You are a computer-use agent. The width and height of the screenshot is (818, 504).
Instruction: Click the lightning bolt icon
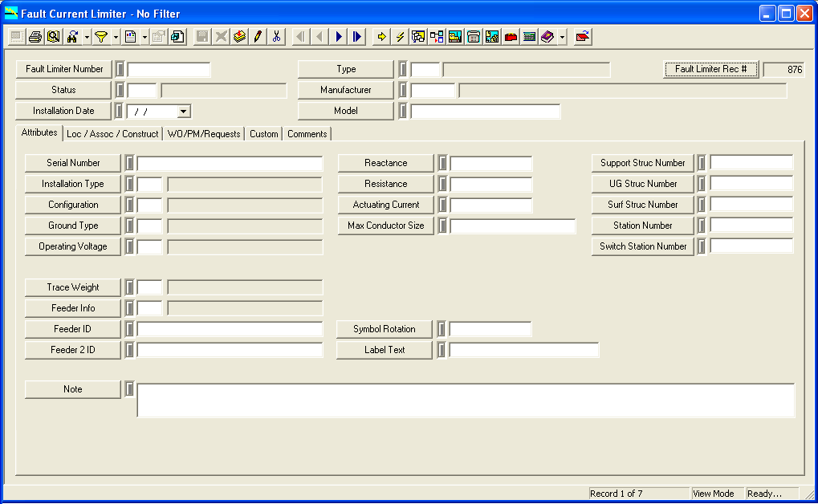coord(400,37)
